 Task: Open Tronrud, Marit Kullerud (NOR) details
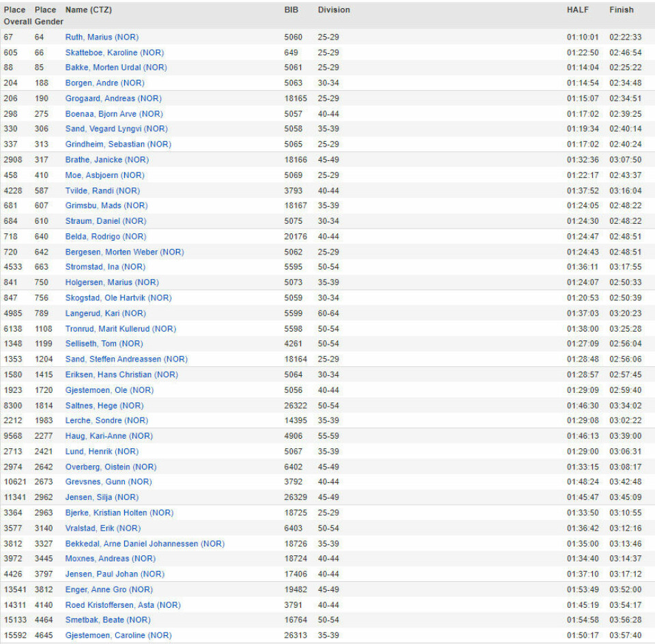pos(120,329)
